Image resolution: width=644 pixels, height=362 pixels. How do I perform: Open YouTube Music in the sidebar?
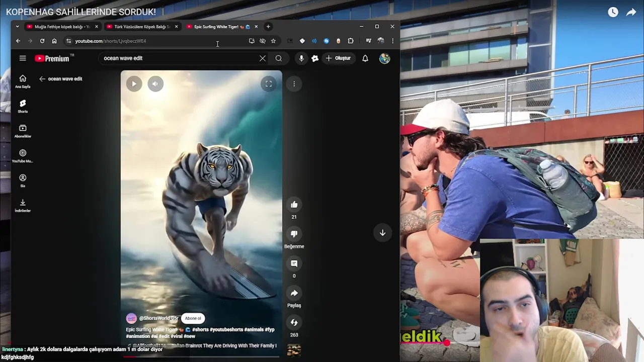pos(23,156)
